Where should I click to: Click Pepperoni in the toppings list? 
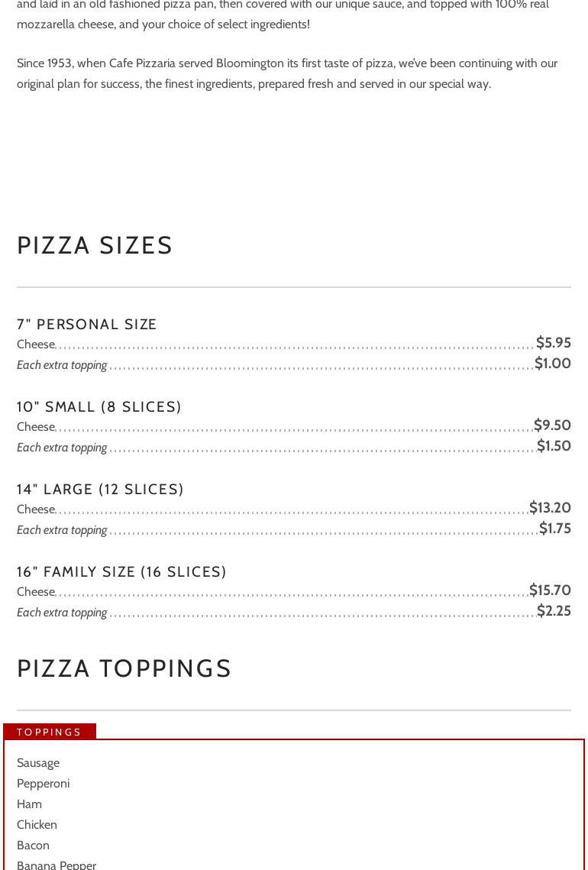point(44,784)
